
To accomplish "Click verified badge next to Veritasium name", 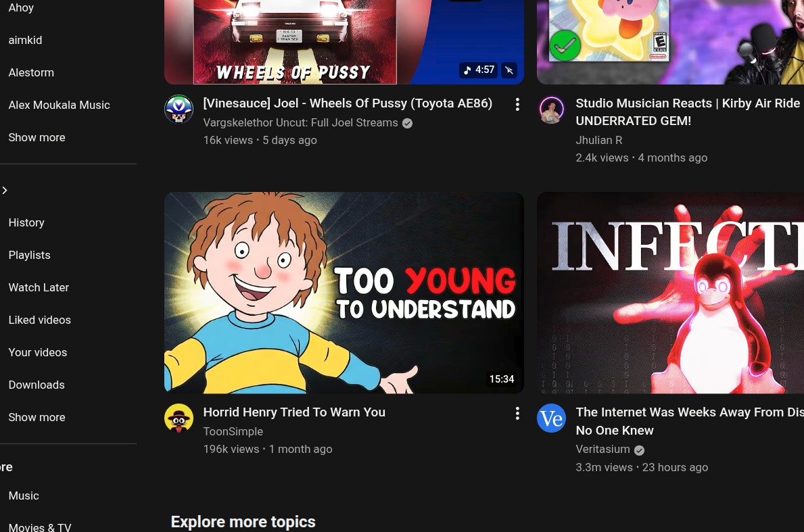I will click(x=639, y=450).
